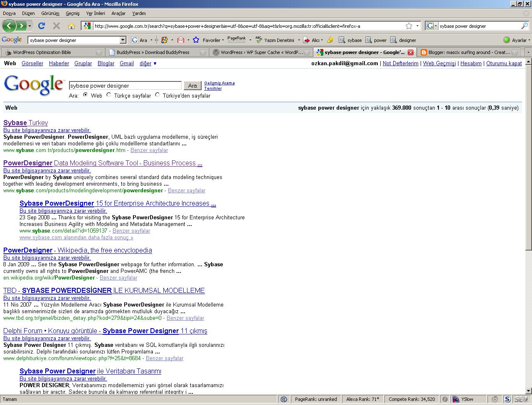Open the Yer İmleri menu
This screenshot has height=405, width=532.
pyautogui.click(x=95, y=13)
